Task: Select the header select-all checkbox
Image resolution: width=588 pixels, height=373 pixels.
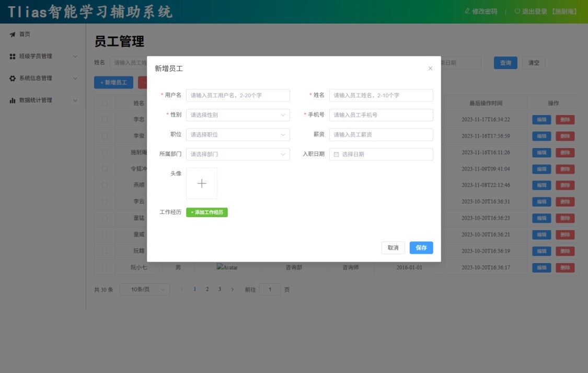Action: coord(105,103)
